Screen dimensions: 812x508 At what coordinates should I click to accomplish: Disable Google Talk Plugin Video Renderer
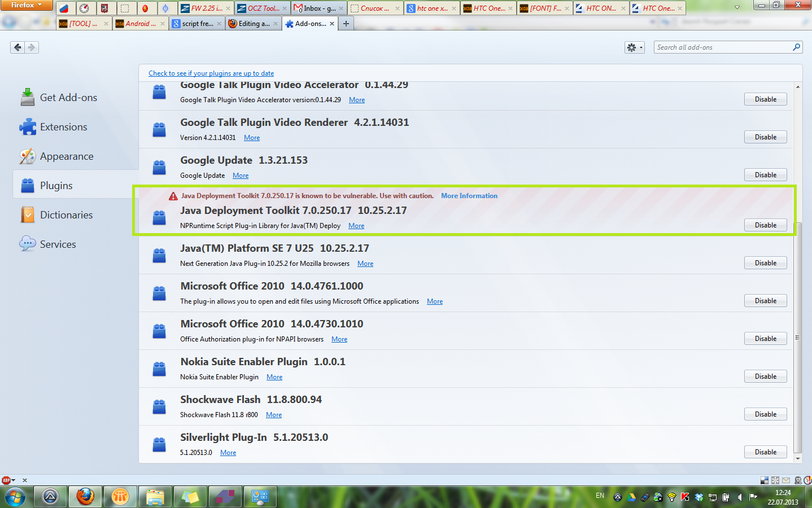[x=765, y=137]
